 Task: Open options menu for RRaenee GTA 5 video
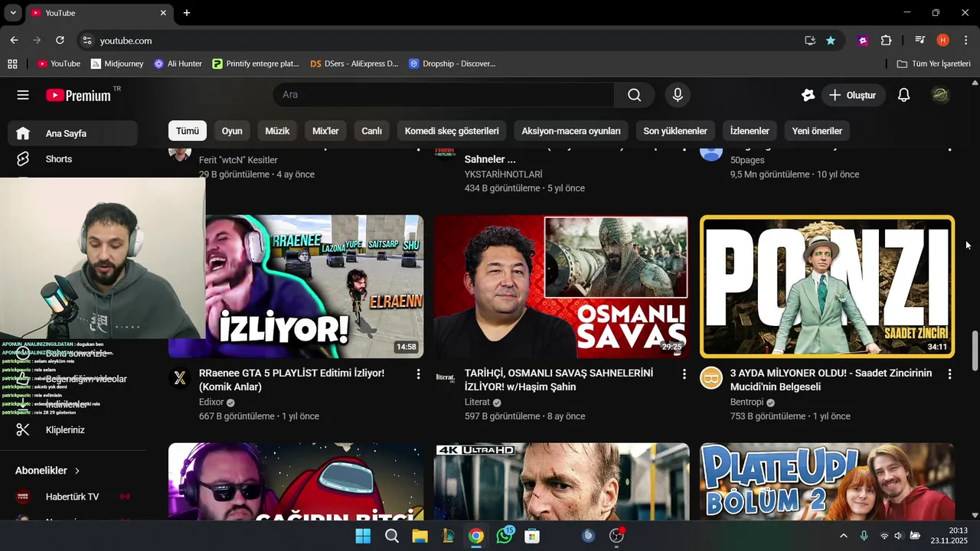tap(418, 374)
